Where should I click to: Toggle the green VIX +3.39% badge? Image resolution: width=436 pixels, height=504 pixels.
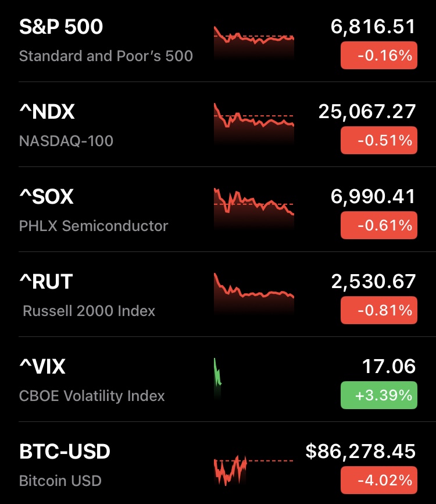click(378, 395)
